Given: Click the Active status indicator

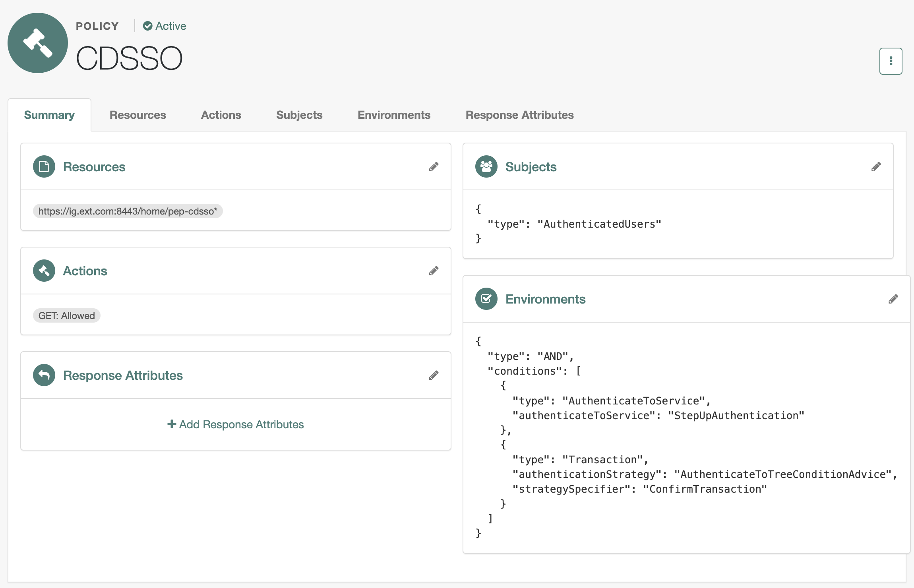Looking at the screenshot, I should pyautogui.click(x=165, y=26).
